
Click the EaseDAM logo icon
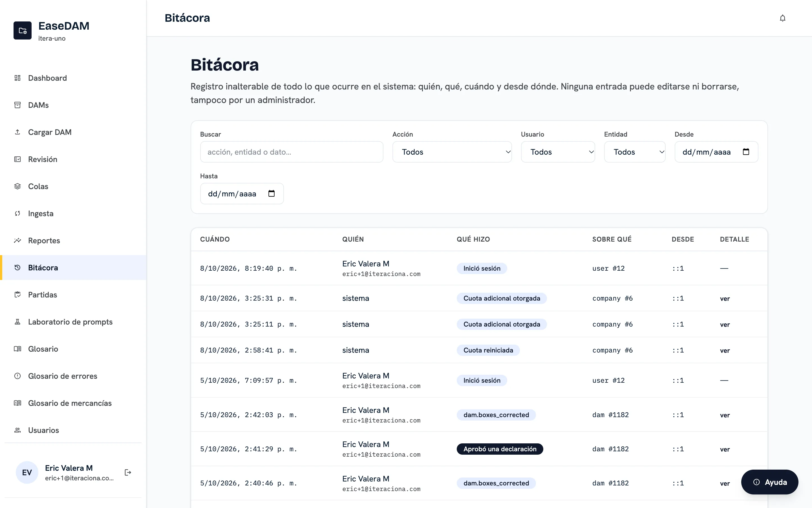23,30
